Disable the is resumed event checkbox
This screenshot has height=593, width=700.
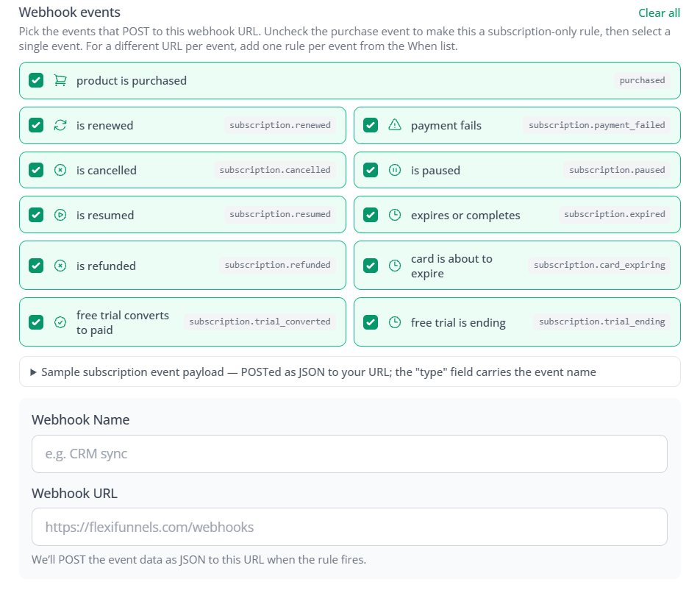(x=36, y=215)
